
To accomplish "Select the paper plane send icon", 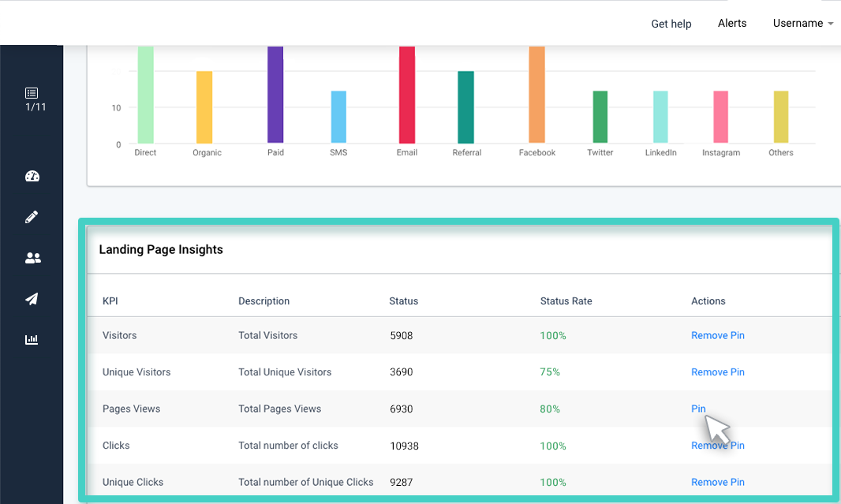I will coord(32,299).
